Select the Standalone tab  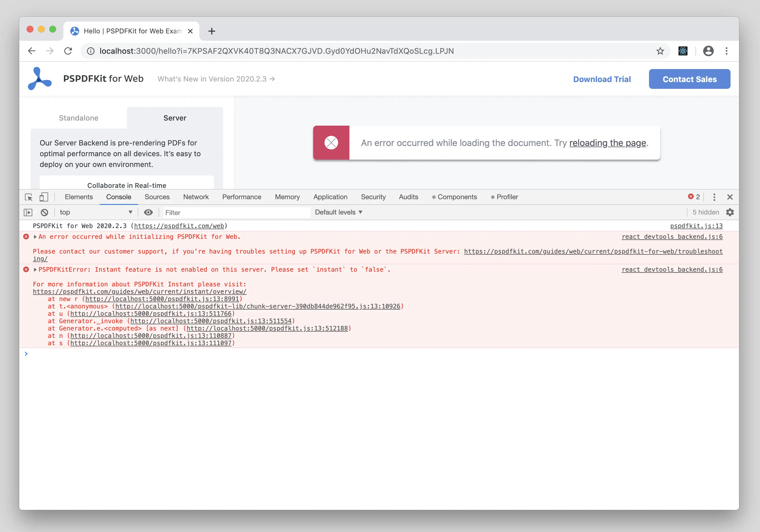coord(78,118)
